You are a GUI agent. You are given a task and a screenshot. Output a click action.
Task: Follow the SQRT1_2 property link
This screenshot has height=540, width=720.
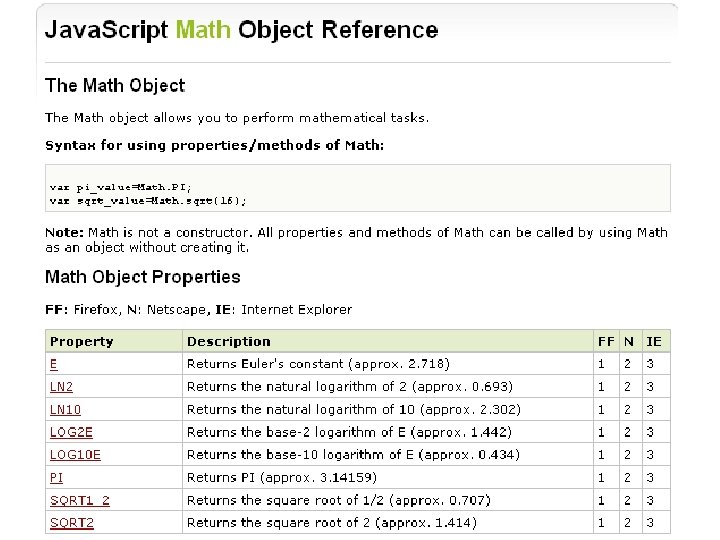80,500
